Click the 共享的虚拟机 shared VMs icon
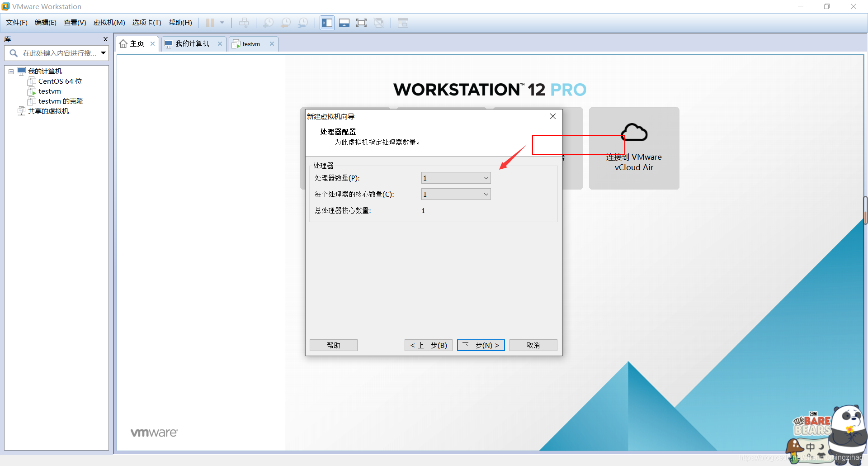The image size is (868, 466). 21,111
